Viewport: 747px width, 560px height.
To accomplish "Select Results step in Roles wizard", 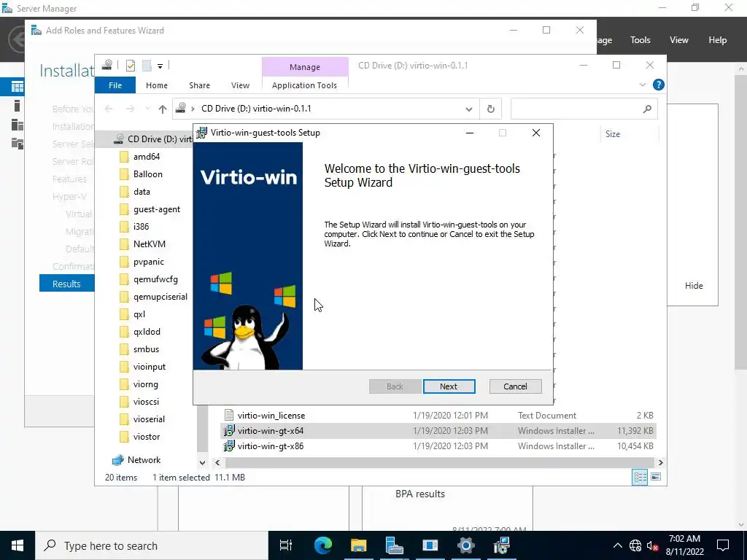I will point(66,284).
